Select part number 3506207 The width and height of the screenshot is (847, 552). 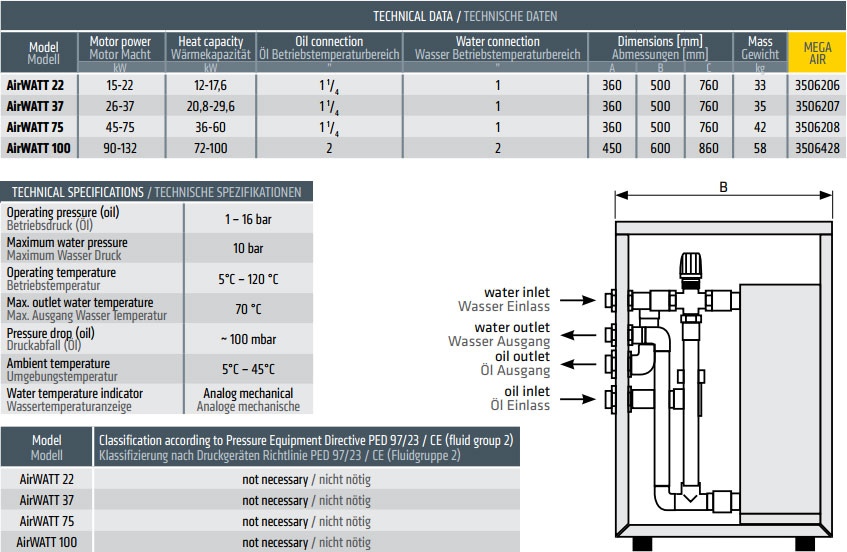pyautogui.click(x=817, y=106)
